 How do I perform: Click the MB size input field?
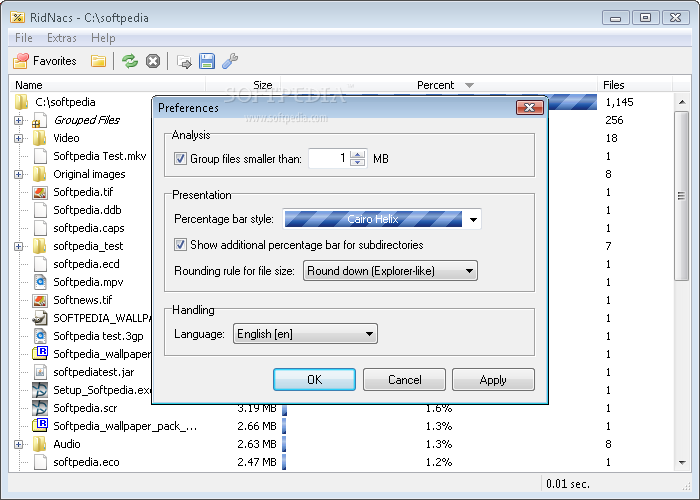point(329,158)
